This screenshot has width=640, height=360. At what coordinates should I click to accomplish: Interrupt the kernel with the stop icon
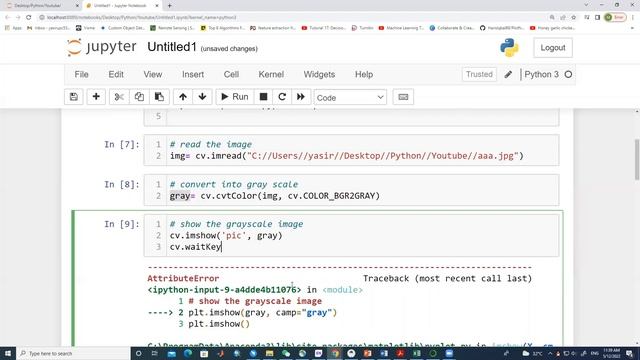[263, 97]
